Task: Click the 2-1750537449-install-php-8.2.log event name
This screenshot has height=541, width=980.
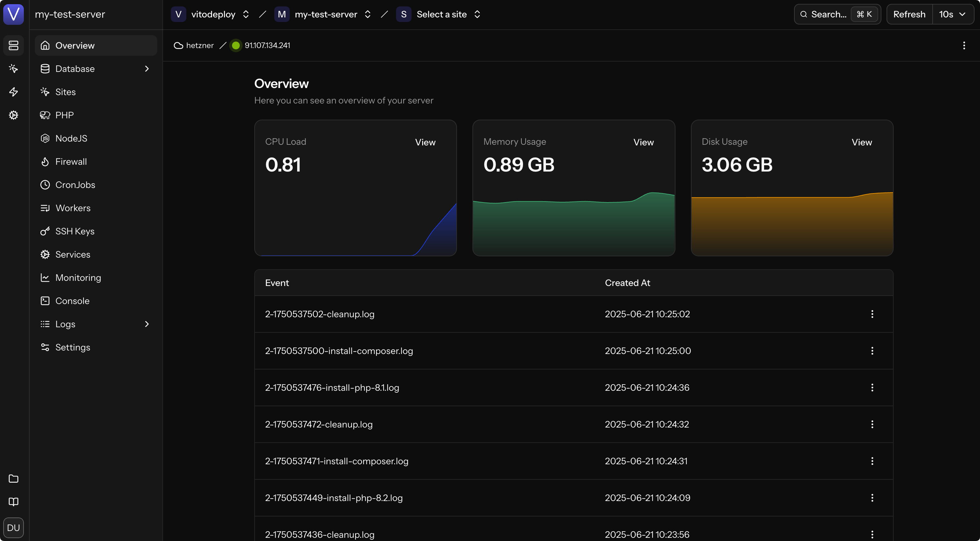Action: [x=334, y=497]
